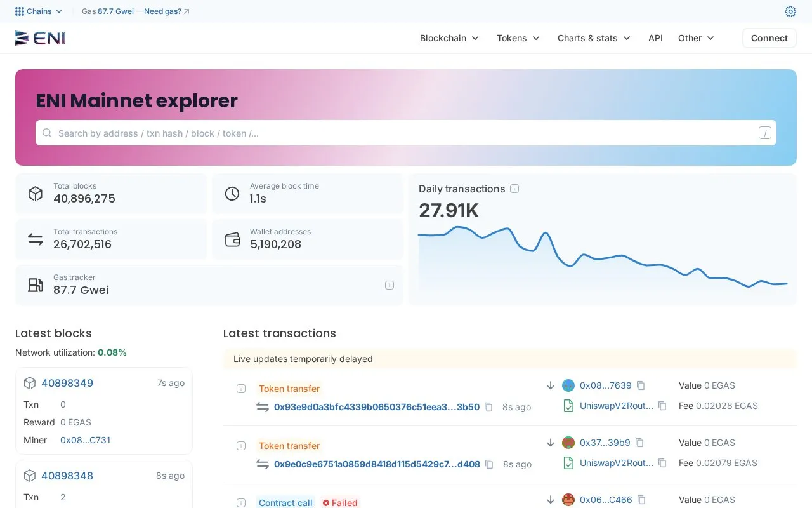Copy address 0x06...C466

[641, 500]
